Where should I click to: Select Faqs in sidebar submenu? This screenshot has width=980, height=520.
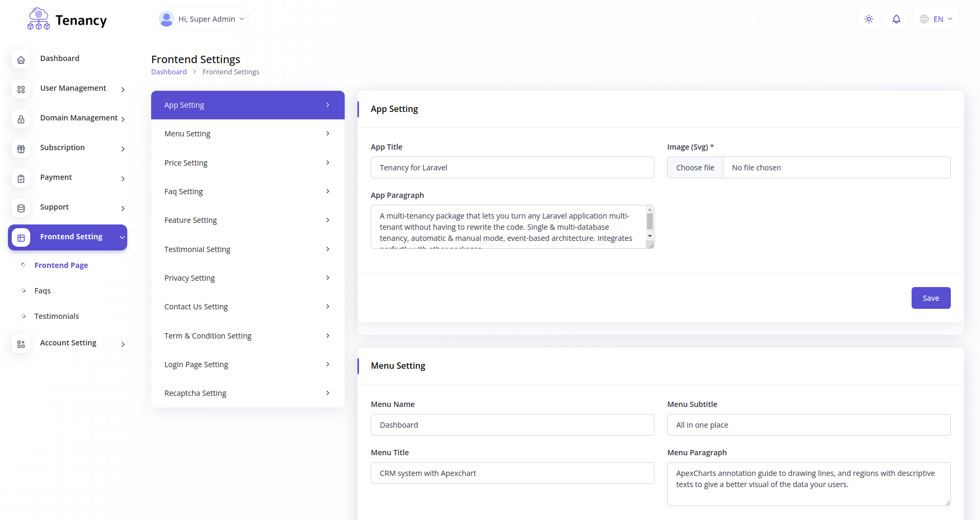[x=42, y=291]
